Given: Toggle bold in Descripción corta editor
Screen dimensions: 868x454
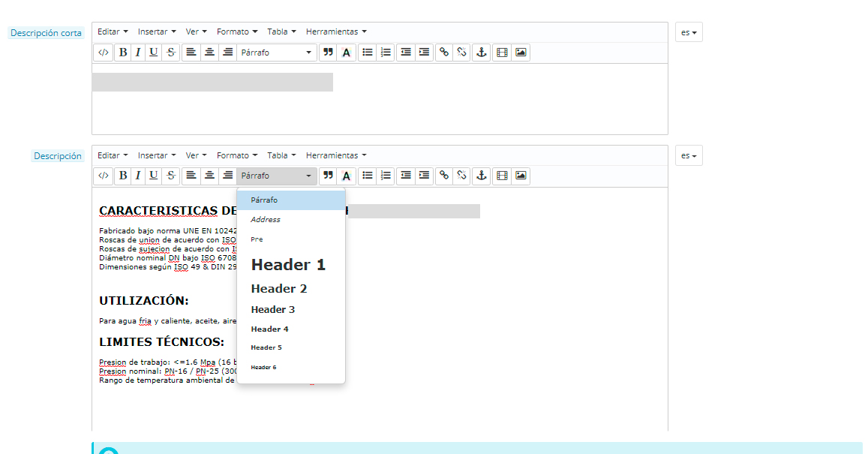Looking at the screenshot, I should tap(123, 53).
